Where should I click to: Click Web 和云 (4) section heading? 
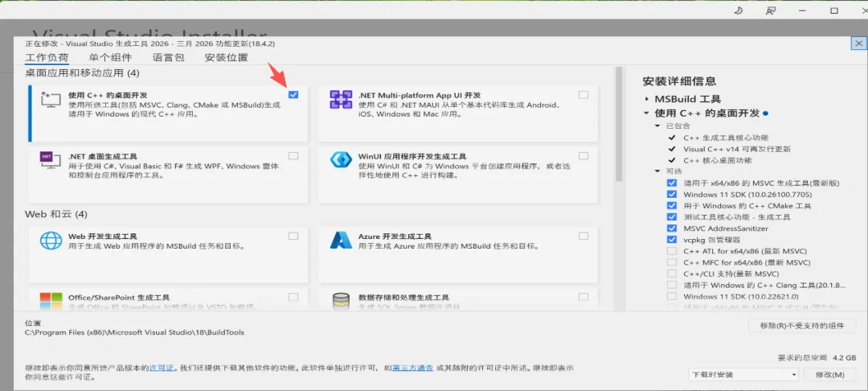pos(56,214)
